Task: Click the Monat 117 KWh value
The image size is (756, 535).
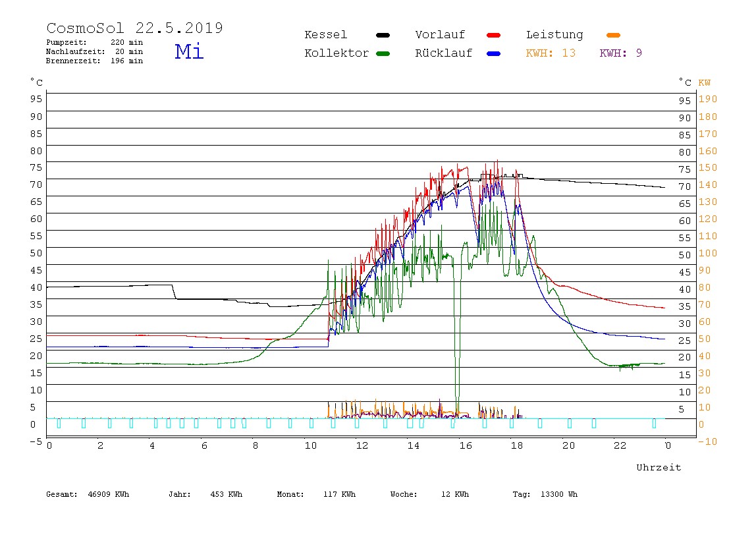Action: point(316,494)
